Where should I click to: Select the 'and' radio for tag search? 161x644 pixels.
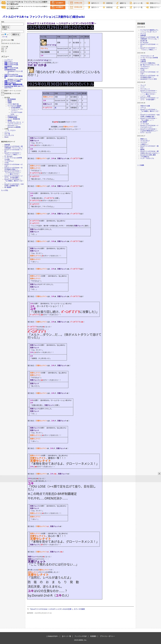click(5, 34)
